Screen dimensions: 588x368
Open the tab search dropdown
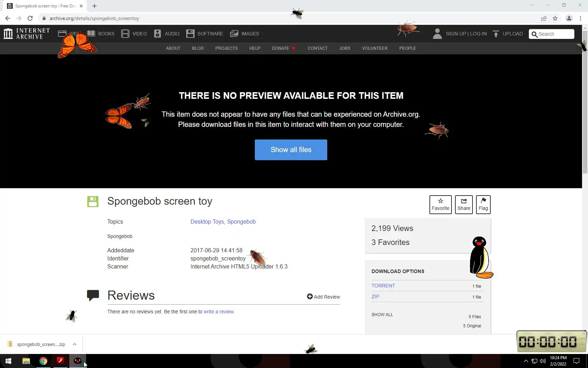click(x=531, y=5)
